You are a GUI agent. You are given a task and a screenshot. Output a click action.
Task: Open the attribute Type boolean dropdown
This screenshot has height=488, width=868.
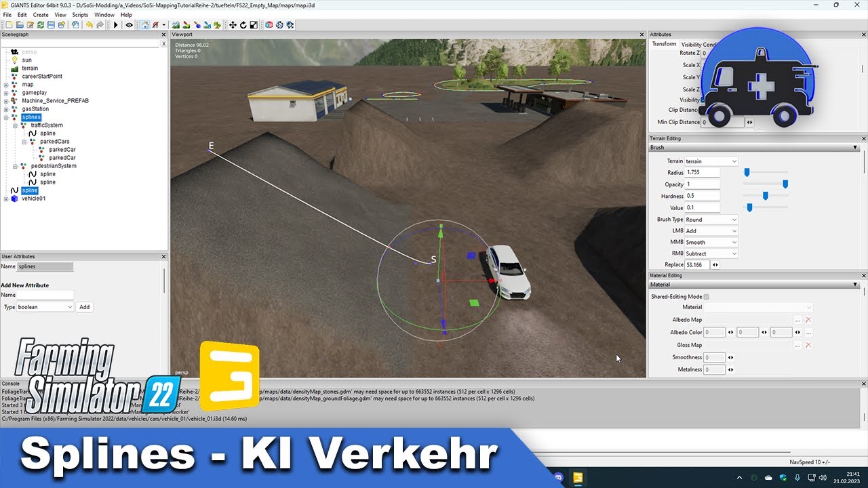[45, 307]
